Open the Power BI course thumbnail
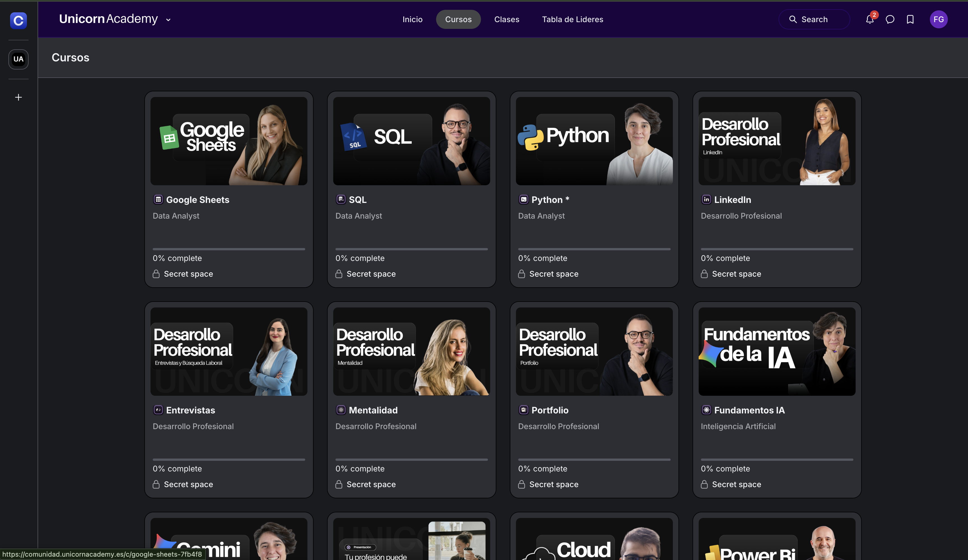The width and height of the screenshot is (968, 560). click(x=777, y=539)
